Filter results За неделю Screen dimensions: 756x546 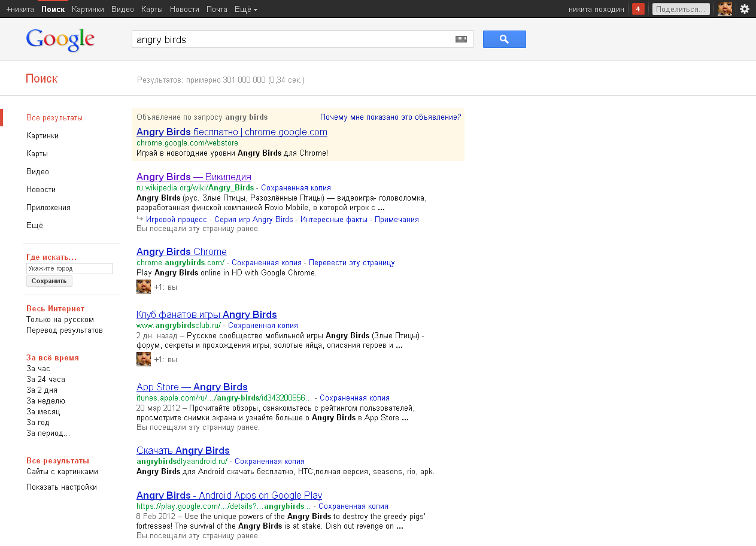tap(45, 401)
